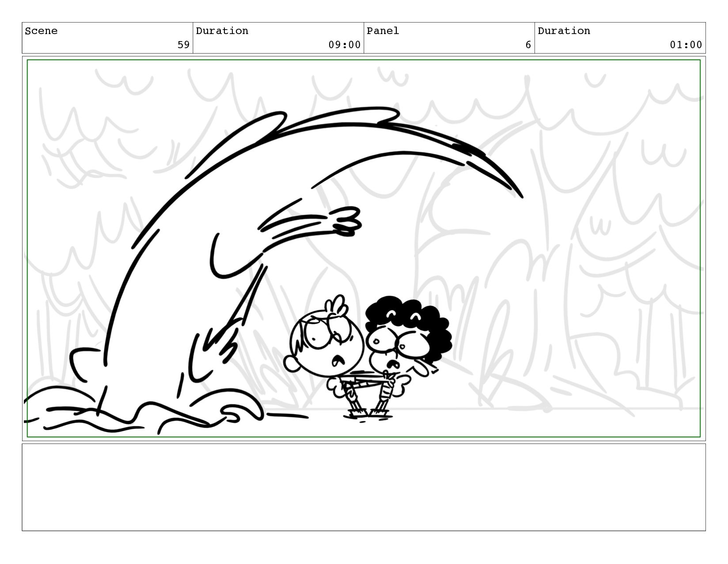Place cursor in the empty notes box
Screen dimensions: 728x564
coord(364,487)
